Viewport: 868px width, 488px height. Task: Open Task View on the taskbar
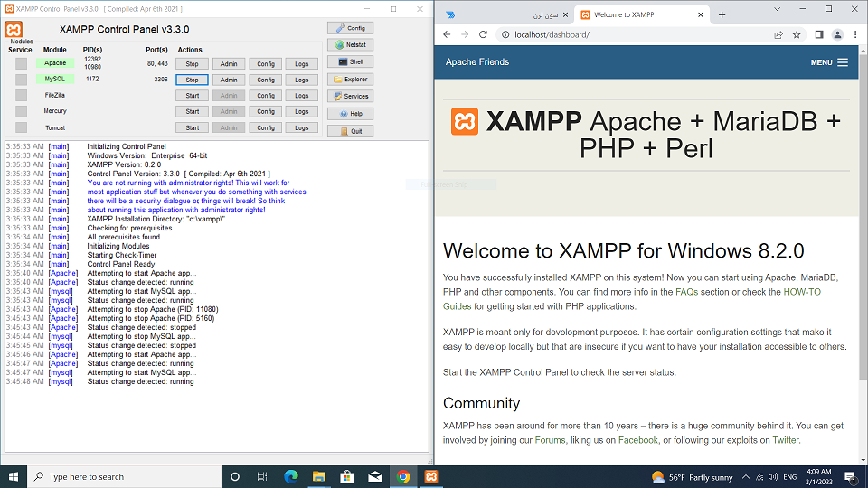[x=262, y=476]
